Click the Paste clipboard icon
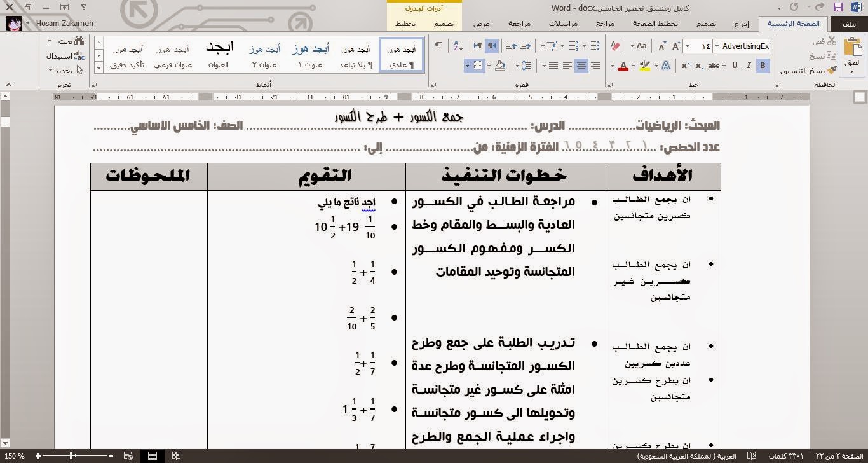The width and height of the screenshot is (868, 463). pos(851,46)
